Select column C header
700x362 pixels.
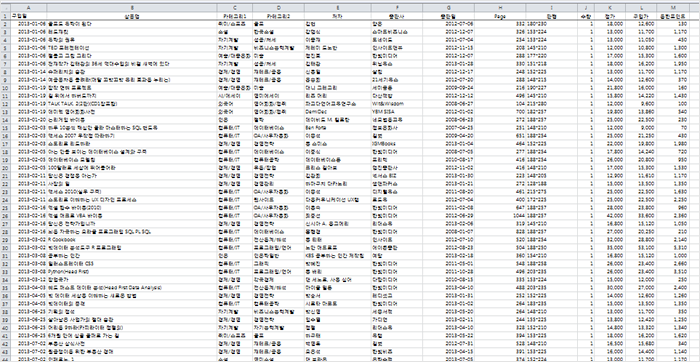pyautogui.click(x=235, y=8)
